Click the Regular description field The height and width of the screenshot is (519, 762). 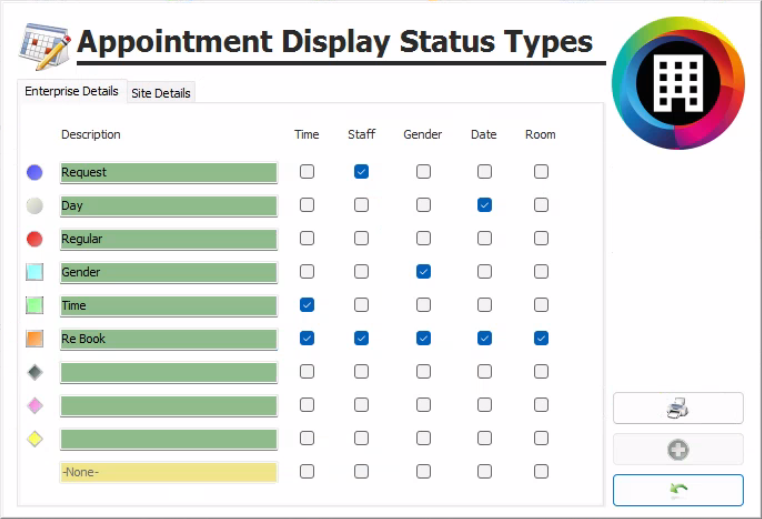tap(169, 239)
